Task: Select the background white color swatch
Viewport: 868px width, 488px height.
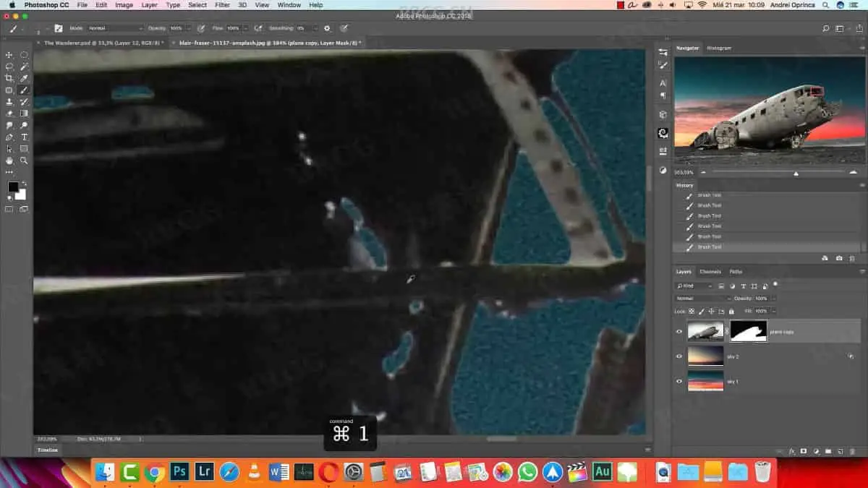Action: (21, 194)
